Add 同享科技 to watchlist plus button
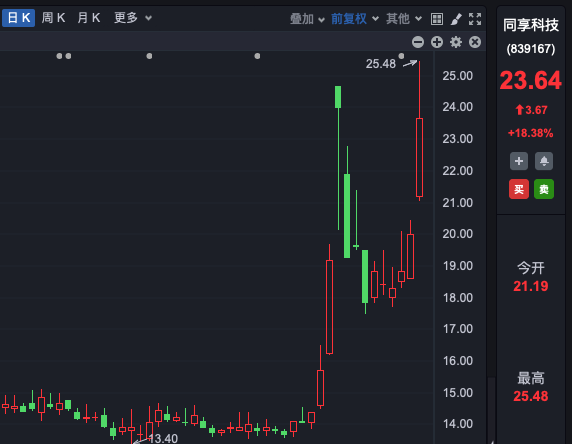 pos(519,161)
